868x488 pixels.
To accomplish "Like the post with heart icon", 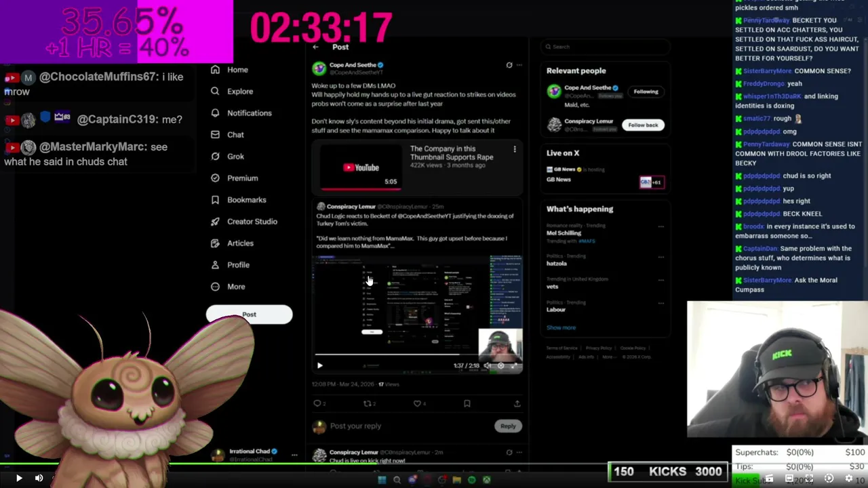I will (x=417, y=403).
